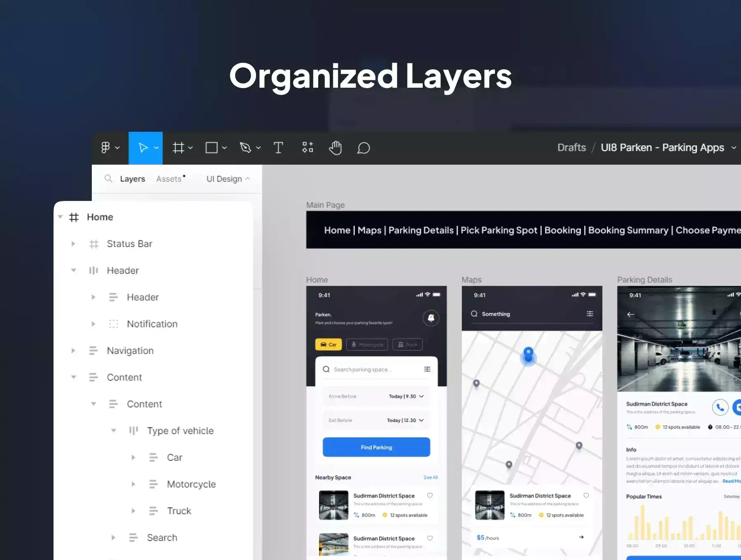Open file name dropdown next to Parking Apps
Image resolution: width=741 pixels, height=560 pixels.
point(734,148)
